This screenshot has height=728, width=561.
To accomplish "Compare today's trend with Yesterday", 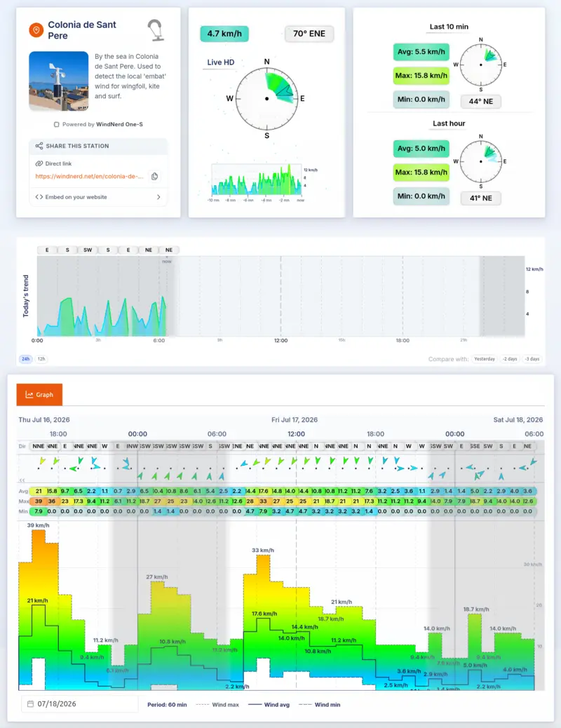I will click(x=485, y=359).
